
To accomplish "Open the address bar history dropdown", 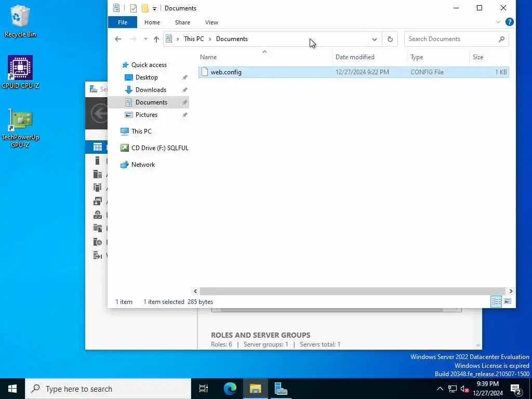I will (x=374, y=39).
